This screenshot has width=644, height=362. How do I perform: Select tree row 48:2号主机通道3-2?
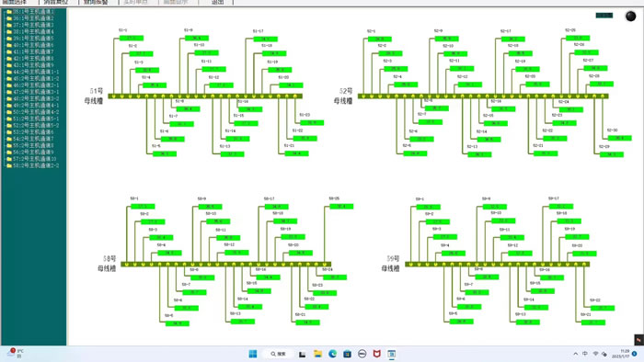[x=32, y=98]
